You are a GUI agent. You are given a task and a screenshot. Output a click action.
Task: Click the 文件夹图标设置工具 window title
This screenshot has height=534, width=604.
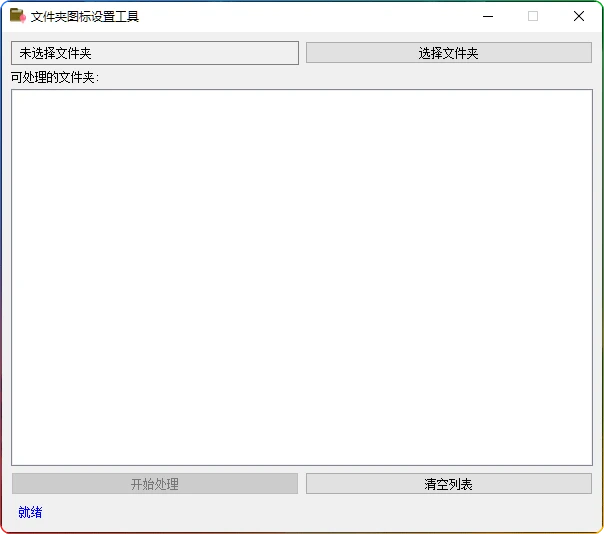(85, 17)
